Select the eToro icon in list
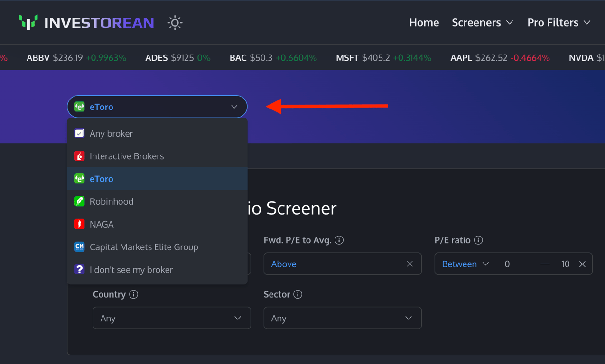Screen dimensions: 605x364 point(80,179)
